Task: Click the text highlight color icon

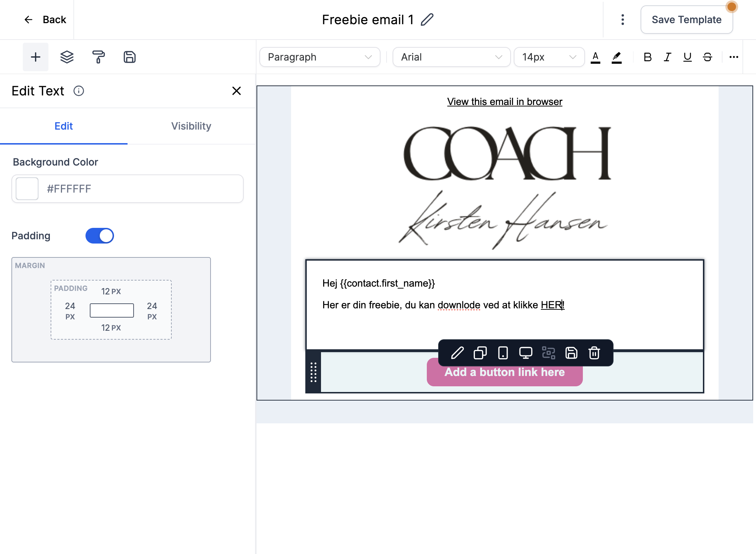Action: pos(617,57)
